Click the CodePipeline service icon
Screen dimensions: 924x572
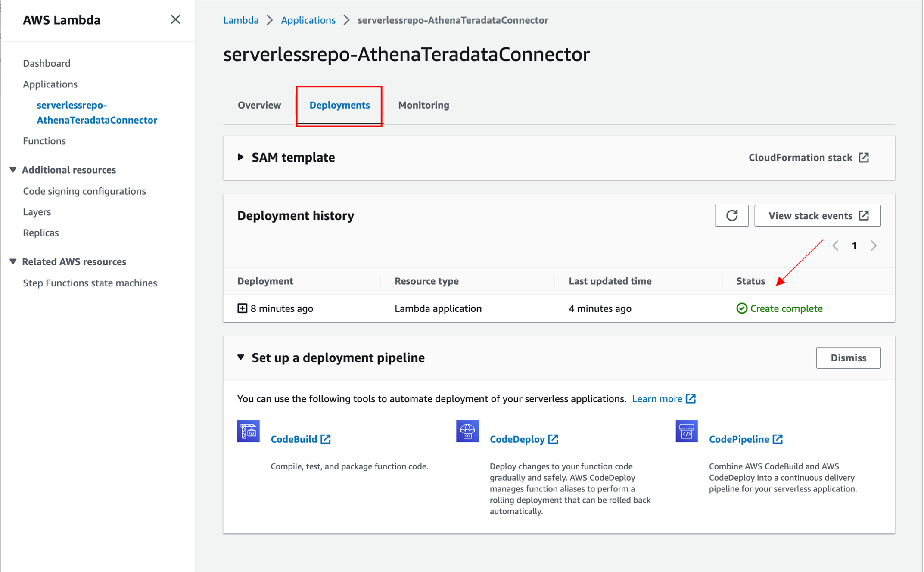pos(686,431)
